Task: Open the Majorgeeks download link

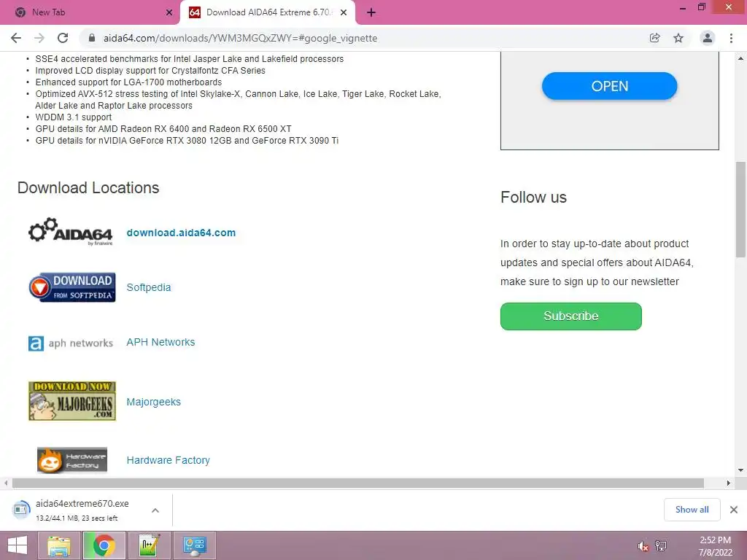Action: pos(153,402)
